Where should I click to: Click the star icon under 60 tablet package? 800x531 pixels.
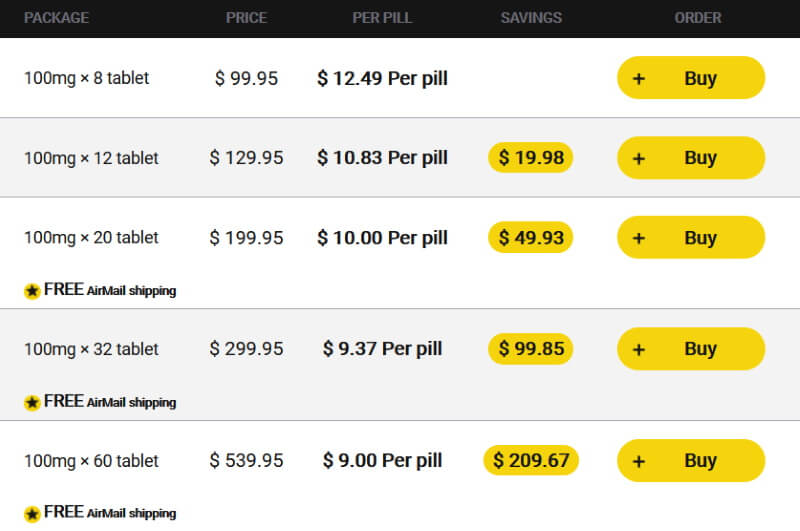pyautogui.click(x=32, y=513)
